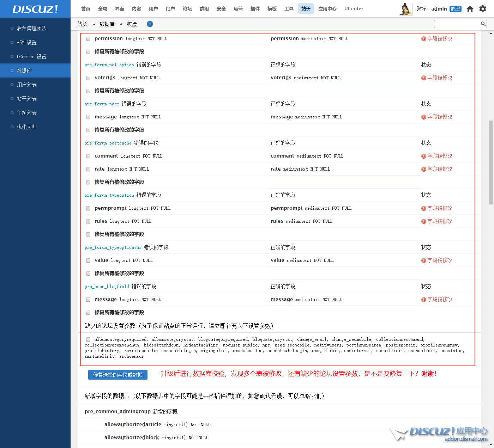Click the Discuz! application center watermark logo
Viewport: 494px width, 448px height.
(439, 434)
